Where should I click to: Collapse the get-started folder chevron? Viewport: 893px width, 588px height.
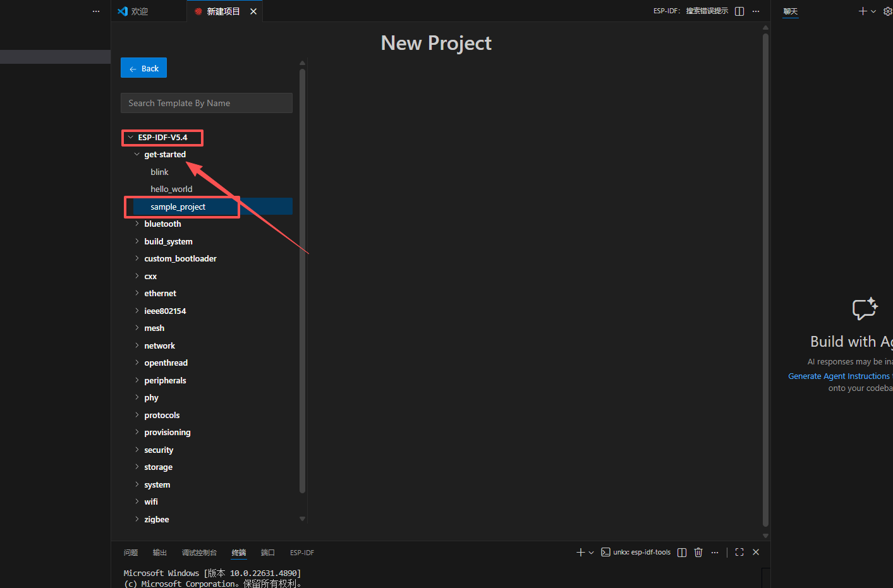click(x=137, y=154)
